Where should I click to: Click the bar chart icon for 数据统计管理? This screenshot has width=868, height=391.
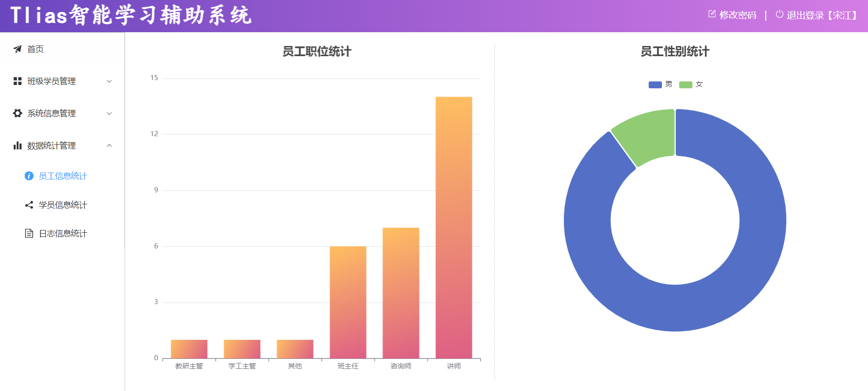click(x=17, y=146)
